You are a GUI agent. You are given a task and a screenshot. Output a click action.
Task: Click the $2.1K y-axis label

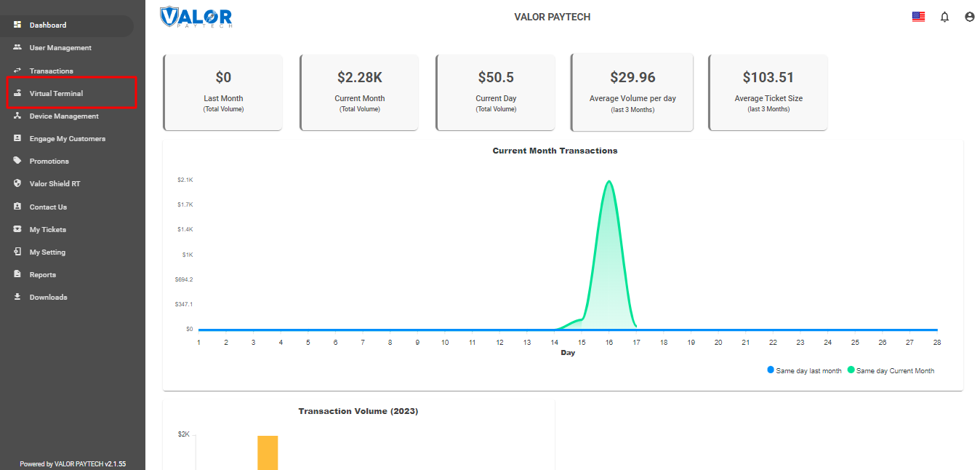click(185, 180)
